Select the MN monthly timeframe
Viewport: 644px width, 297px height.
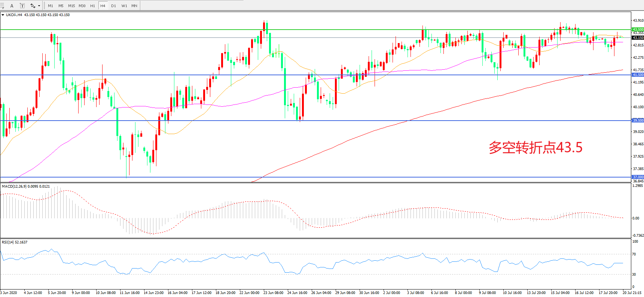point(134,6)
